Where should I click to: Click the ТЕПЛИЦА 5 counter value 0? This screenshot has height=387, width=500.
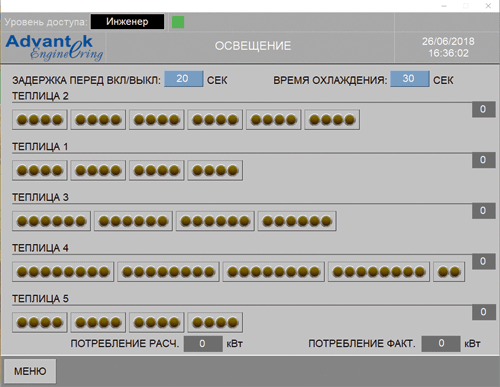point(483,312)
